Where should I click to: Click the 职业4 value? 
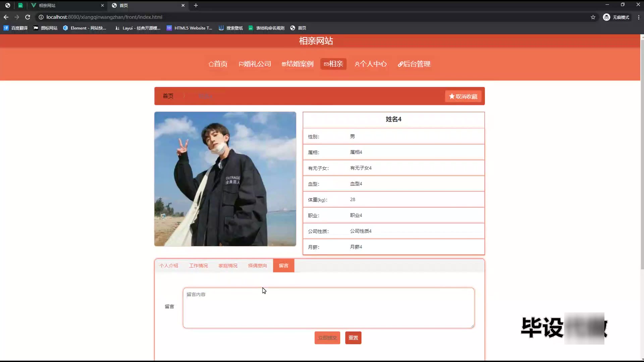pyautogui.click(x=356, y=215)
